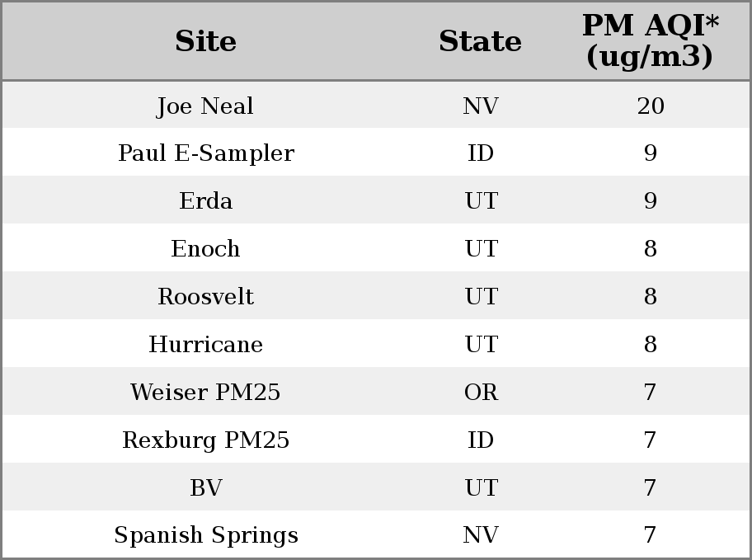Click the AQI value 9 for Erda

pyautogui.click(x=651, y=201)
